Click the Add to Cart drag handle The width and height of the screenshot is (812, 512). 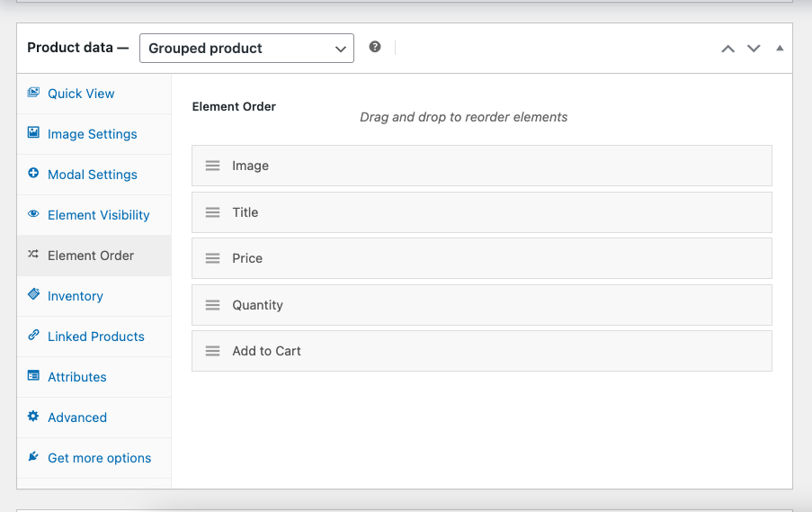tap(213, 351)
